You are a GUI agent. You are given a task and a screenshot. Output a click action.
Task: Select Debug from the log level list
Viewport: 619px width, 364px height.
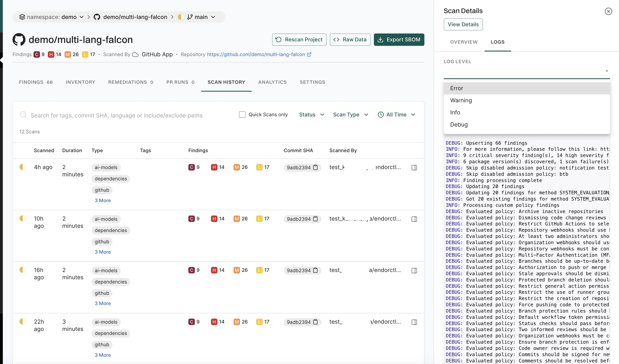pyautogui.click(x=459, y=124)
